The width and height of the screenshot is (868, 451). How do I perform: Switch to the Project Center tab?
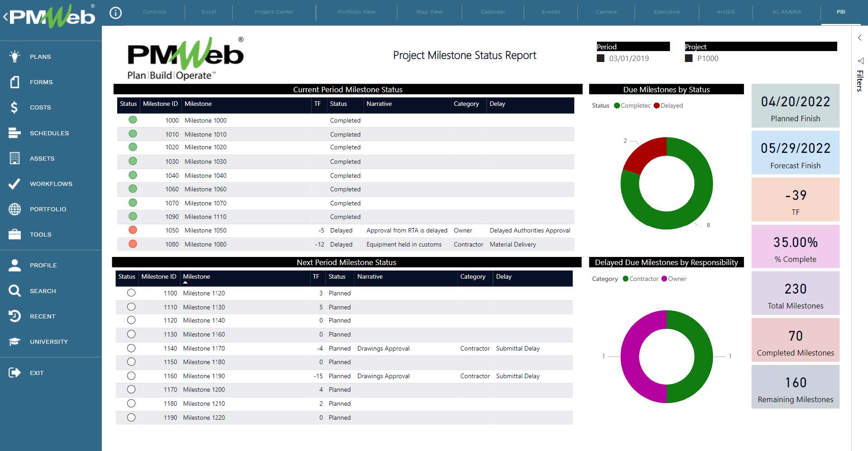(274, 12)
